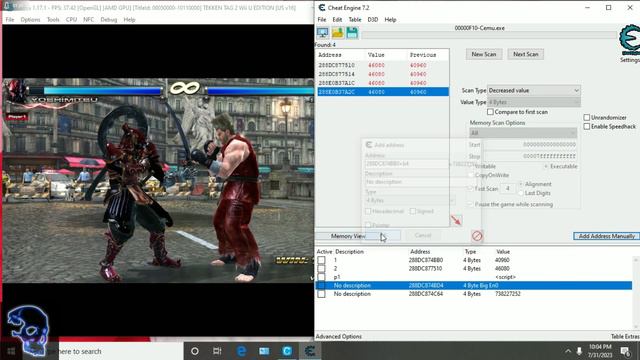Click the New Scan button
Image resolution: width=640 pixels, height=360 pixels.
coord(484,54)
